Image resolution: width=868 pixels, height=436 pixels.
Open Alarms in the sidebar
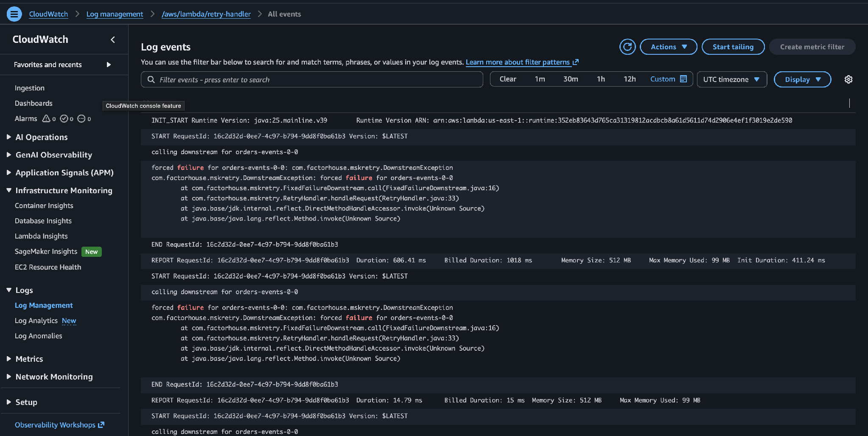click(x=26, y=118)
